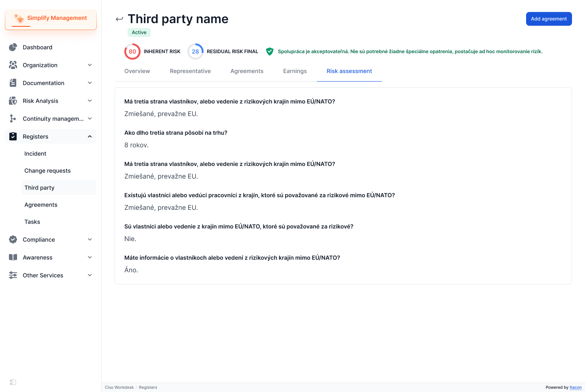Click the Awareness book icon
The width and height of the screenshot is (585, 392).
tap(13, 257)
